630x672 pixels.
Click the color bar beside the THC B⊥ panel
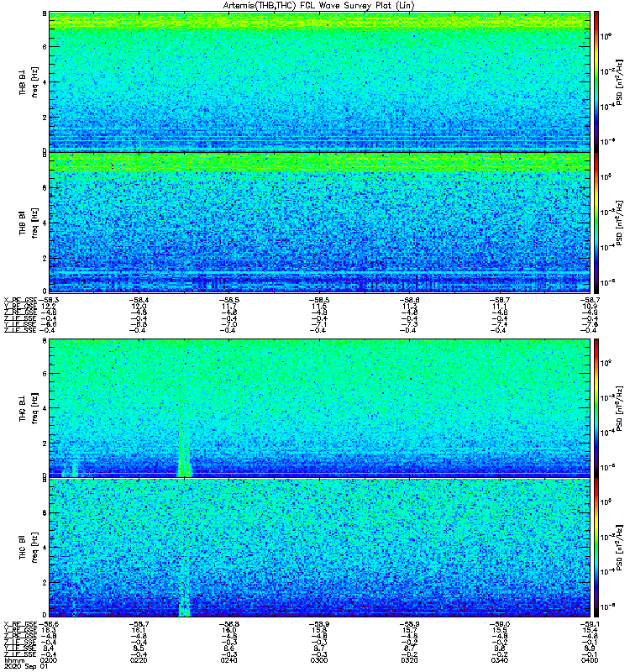click(x=596, y=408)
